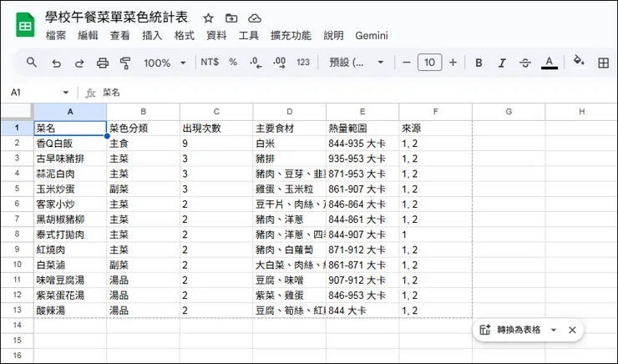Select cell 泰式打拋肉
618x364 pixels.
tap(70, 235)
